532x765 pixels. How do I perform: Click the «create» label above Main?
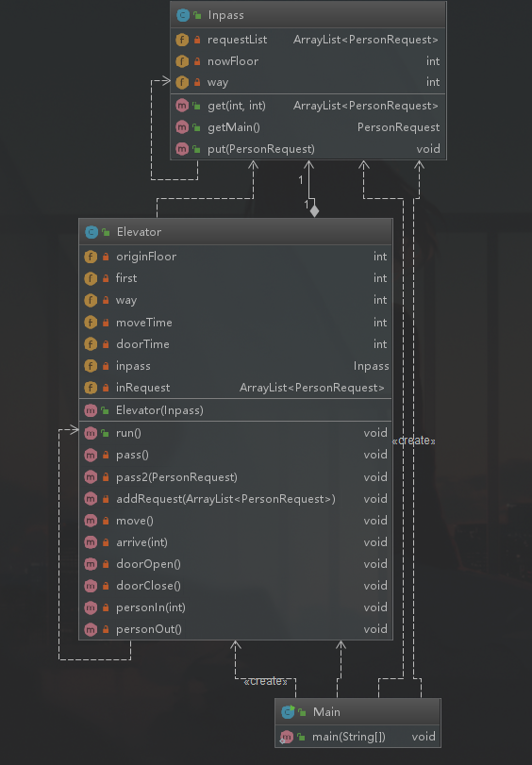click(x=265, y=681)
